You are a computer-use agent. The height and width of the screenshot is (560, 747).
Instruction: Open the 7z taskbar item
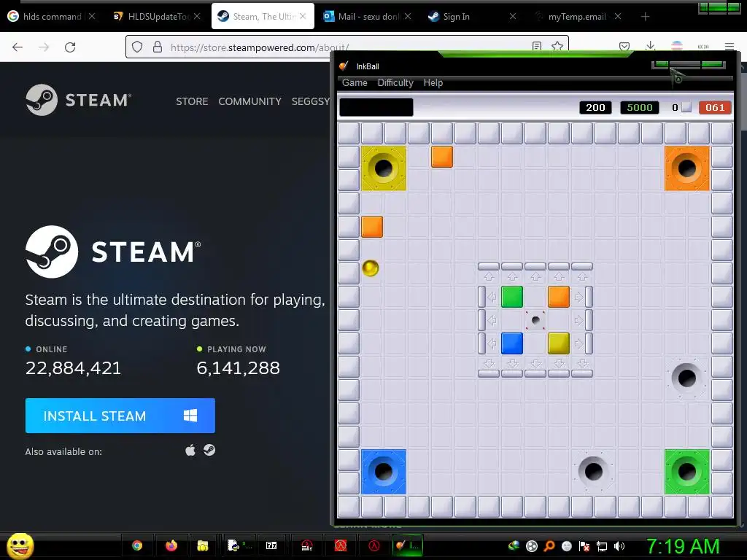point(271,545)
